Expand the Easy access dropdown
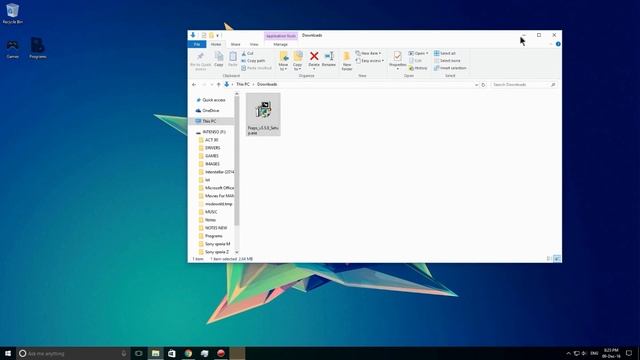 click(x=370, y=61)
